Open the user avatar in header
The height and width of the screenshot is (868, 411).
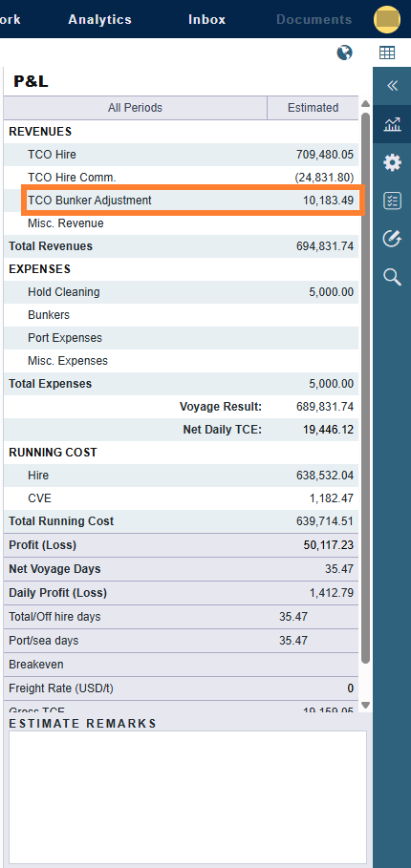tap(387, 19)
